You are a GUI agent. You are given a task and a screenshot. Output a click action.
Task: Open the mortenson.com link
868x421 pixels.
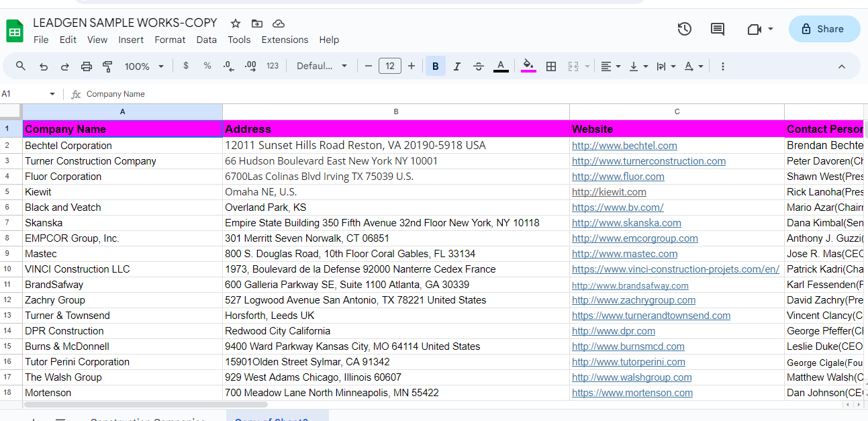click(632, 393)
